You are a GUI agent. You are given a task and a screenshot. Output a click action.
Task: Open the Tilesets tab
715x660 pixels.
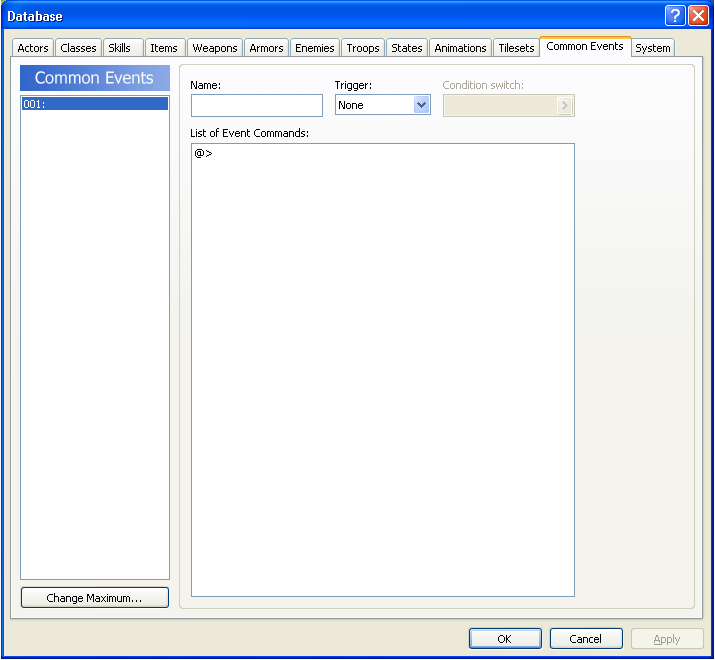coord(516,48)
